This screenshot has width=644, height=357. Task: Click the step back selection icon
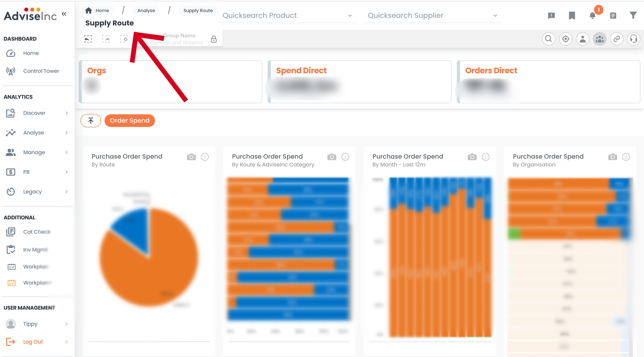point(88,39)
